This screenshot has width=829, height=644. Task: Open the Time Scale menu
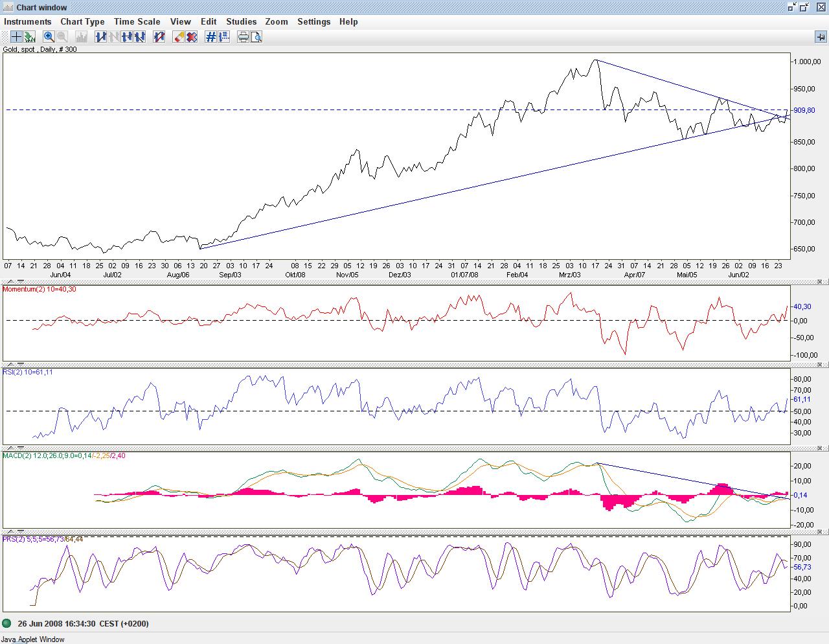click(x=137, y=21)
